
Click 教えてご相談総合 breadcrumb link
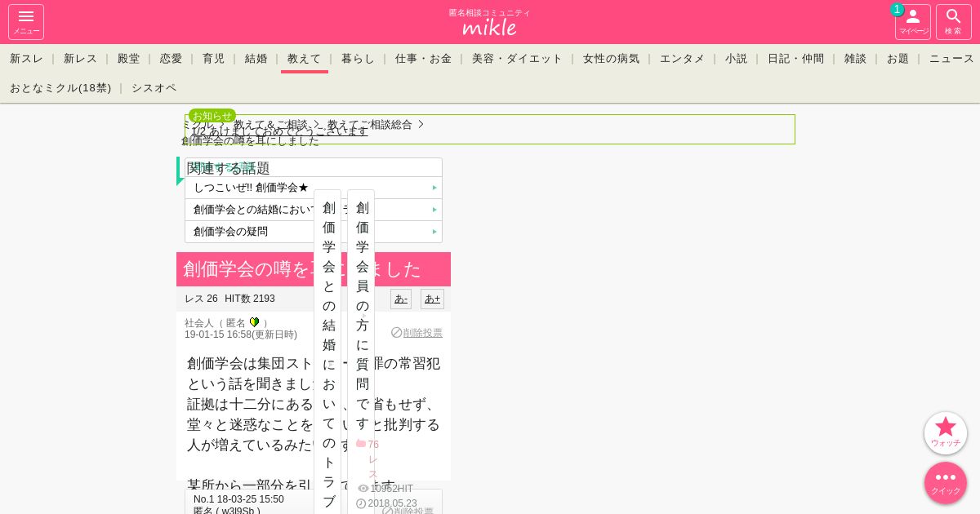click(x=370, y=125)
